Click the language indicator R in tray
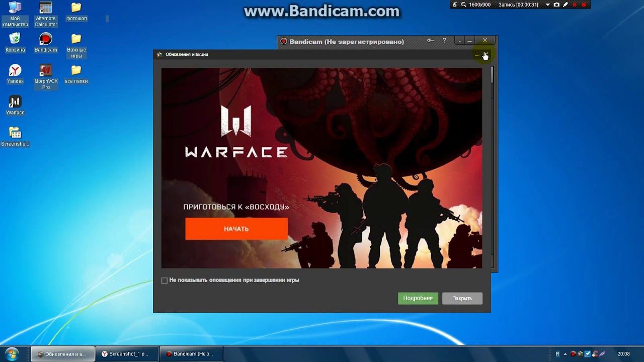This screenshot has height=362, width=644. pos(557,354)
